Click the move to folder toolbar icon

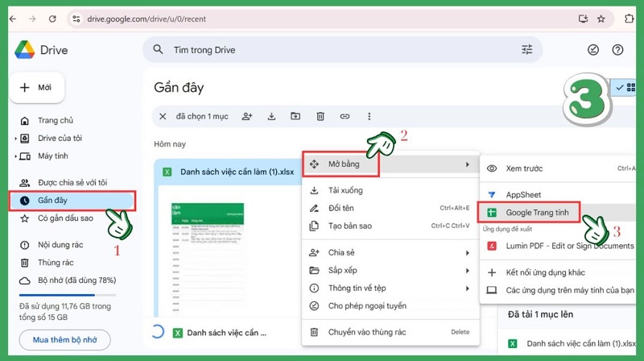[295, 116]
